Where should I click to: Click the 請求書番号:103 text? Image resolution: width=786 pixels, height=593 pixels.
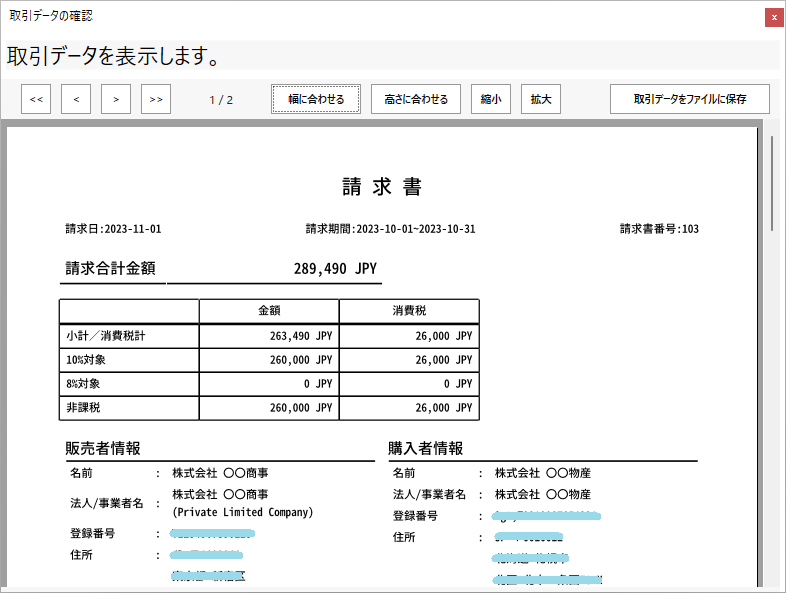pos(659,229)
